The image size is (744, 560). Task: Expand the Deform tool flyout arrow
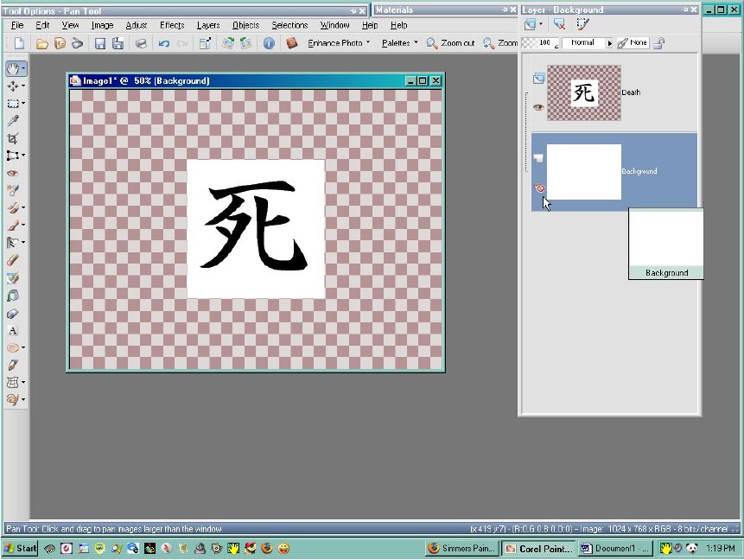(x=23, y=156)
